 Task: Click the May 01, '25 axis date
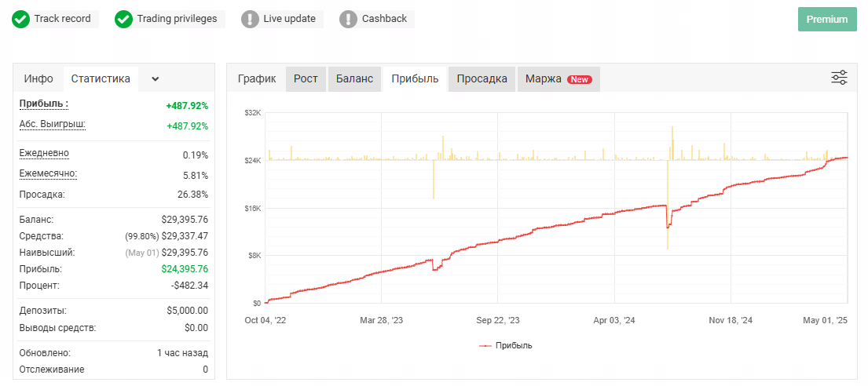point(826,320)
